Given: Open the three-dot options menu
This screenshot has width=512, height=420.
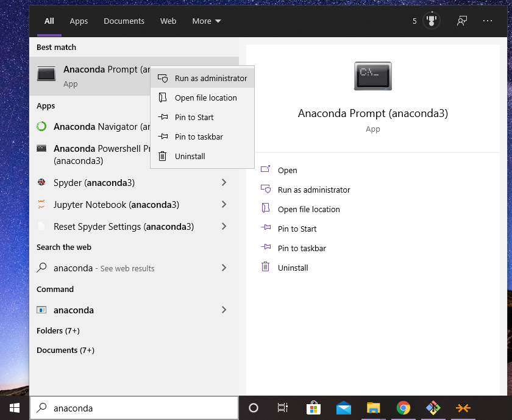Looking at the screenshot, I should 488,21.
